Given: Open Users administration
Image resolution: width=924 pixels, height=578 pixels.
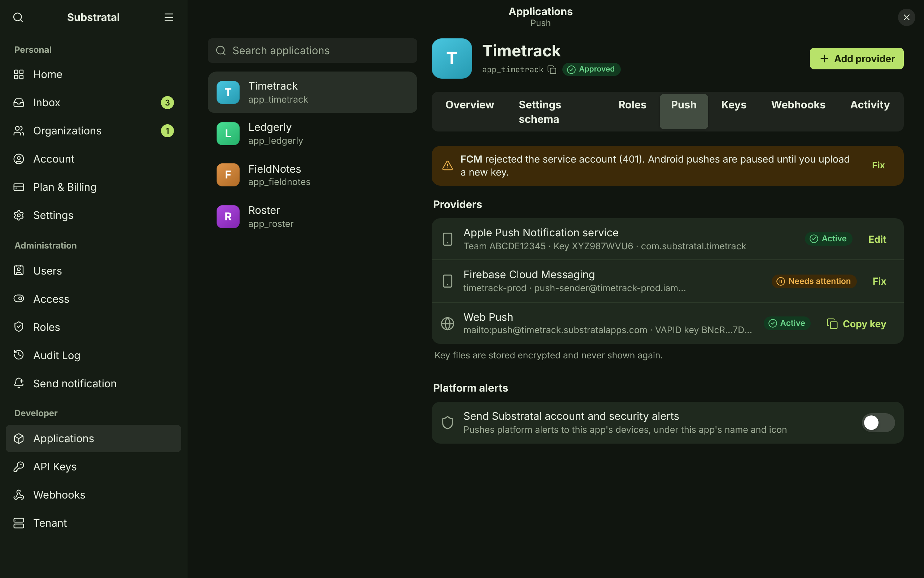Looking at the screenshot, I should 93,271.
